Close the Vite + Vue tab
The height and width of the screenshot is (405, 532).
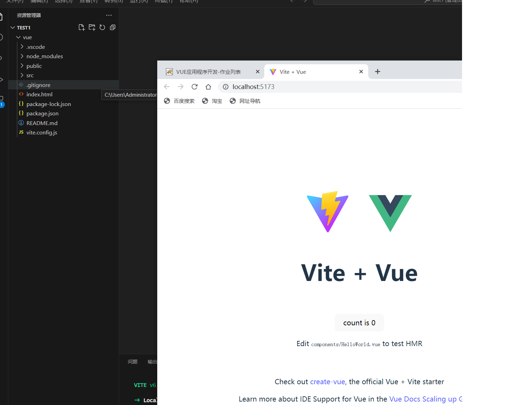[x=361, y=71]
